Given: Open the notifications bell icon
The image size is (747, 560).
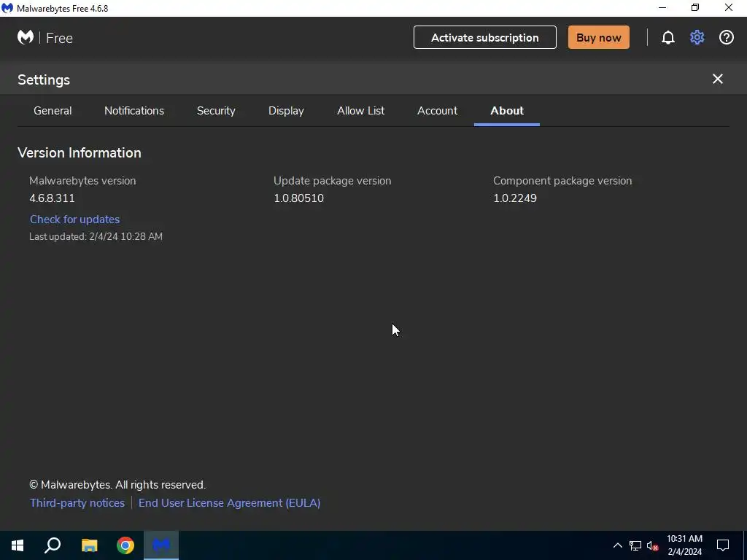Looking at the screenshot, I should pos(668,38).
